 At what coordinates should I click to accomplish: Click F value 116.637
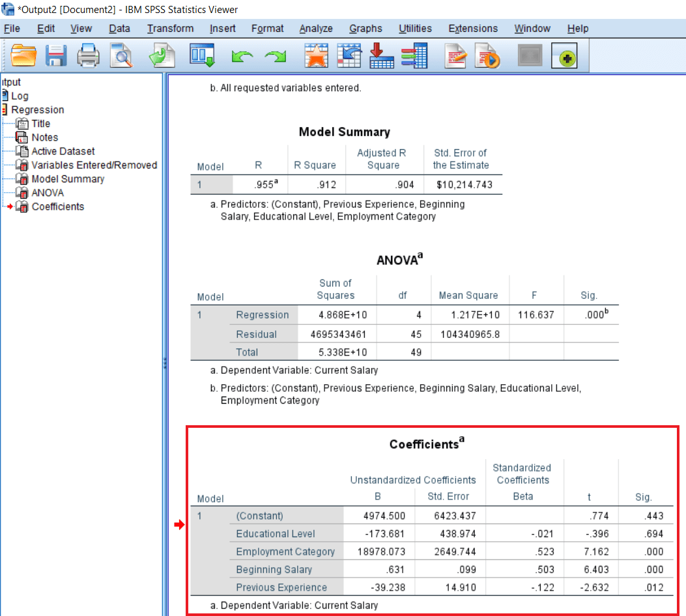pyautogui.click(x=536, y=315)
